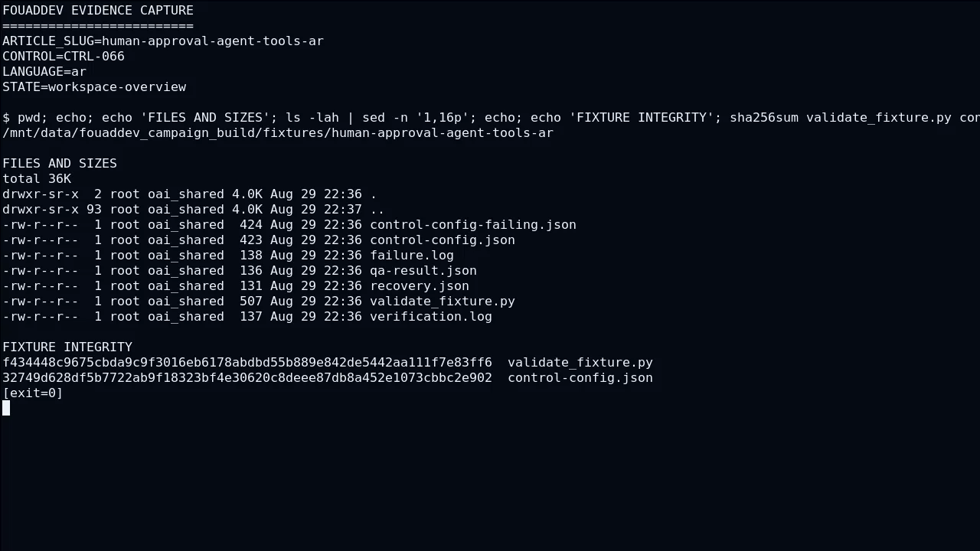Click the qa-result.json filename

423,270
